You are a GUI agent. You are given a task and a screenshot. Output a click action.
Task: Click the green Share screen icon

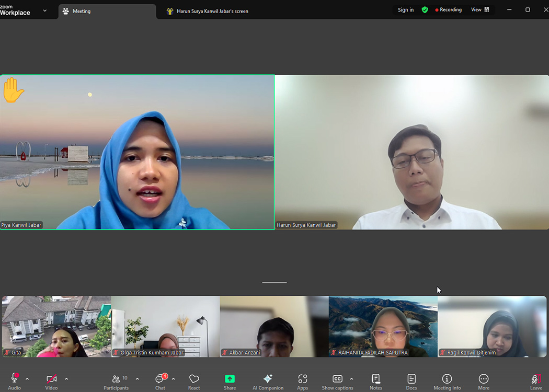click(230, 379)
